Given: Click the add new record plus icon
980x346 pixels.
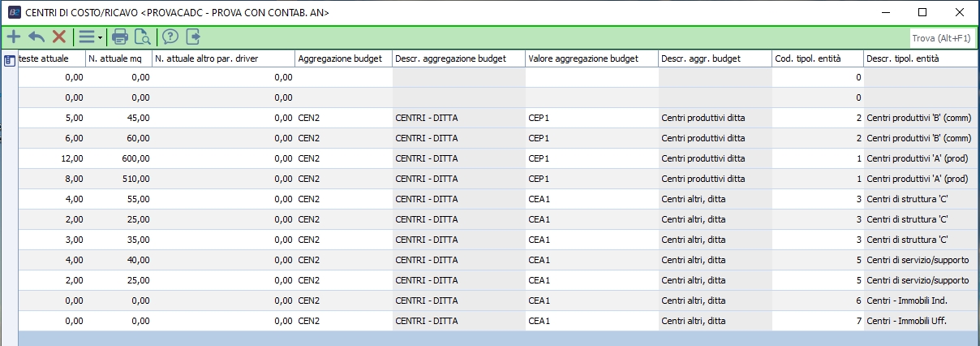Looking at the screenshot, I should (14, 37).
